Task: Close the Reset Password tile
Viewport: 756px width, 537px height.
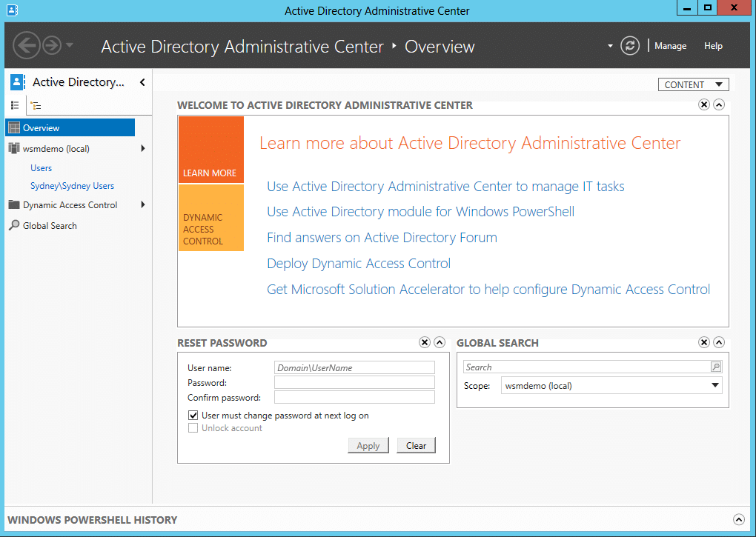Action: click(x=424, y=342)
